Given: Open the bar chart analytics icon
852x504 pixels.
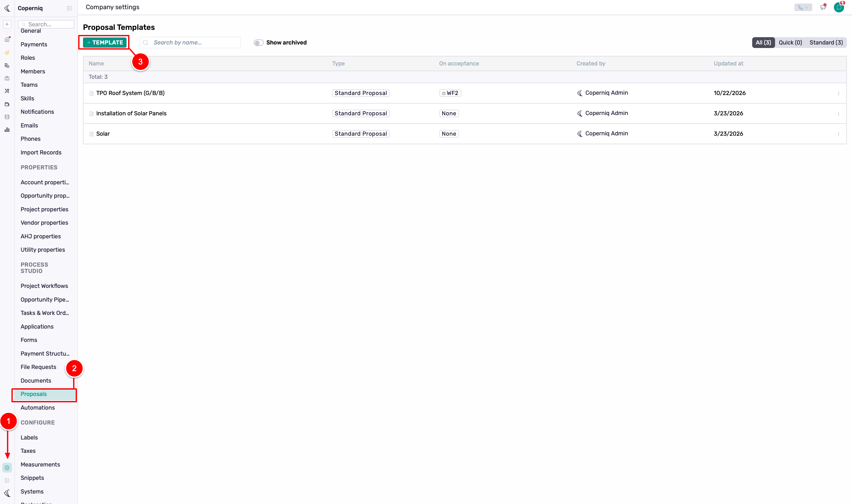Looking at the screenshot, I should coord(7,130).
